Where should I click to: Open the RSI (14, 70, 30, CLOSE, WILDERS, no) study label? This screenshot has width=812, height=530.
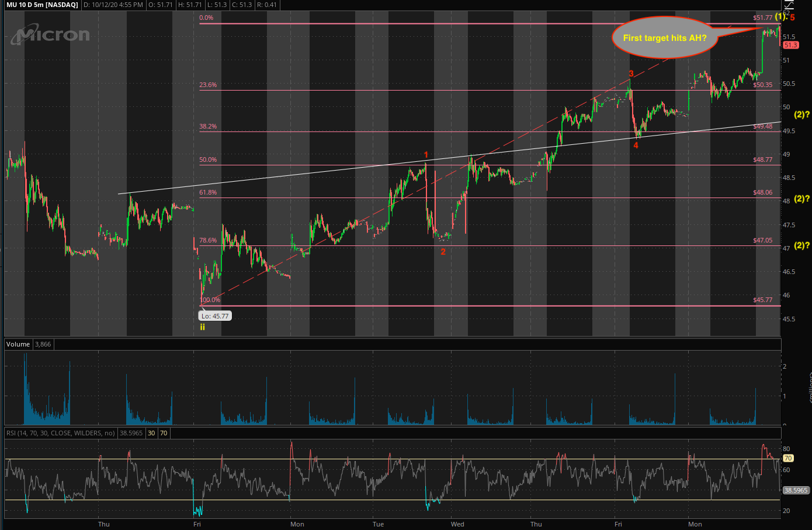pos(61,433)
